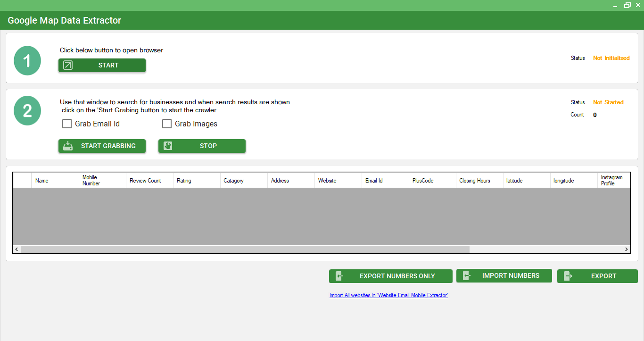Screen dimensions: 644x341
Task: Click the step 2 circle badge
Action: [x=27, y=111]
